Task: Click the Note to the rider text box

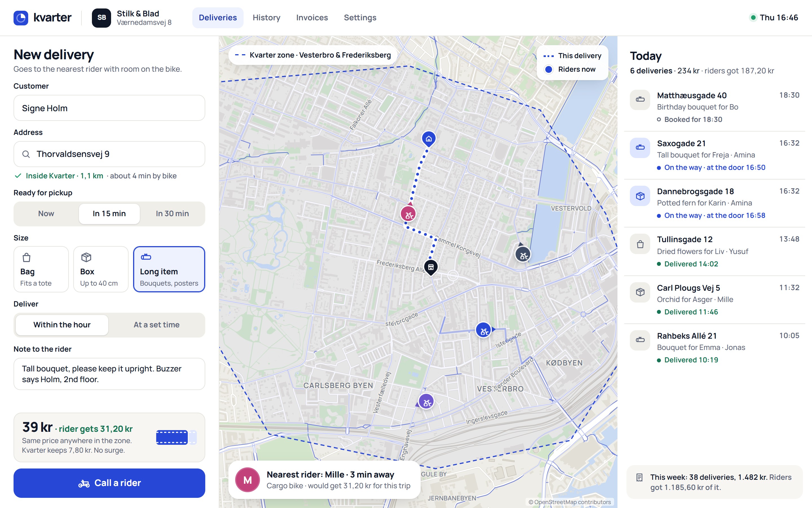Action: click(109, 374)
